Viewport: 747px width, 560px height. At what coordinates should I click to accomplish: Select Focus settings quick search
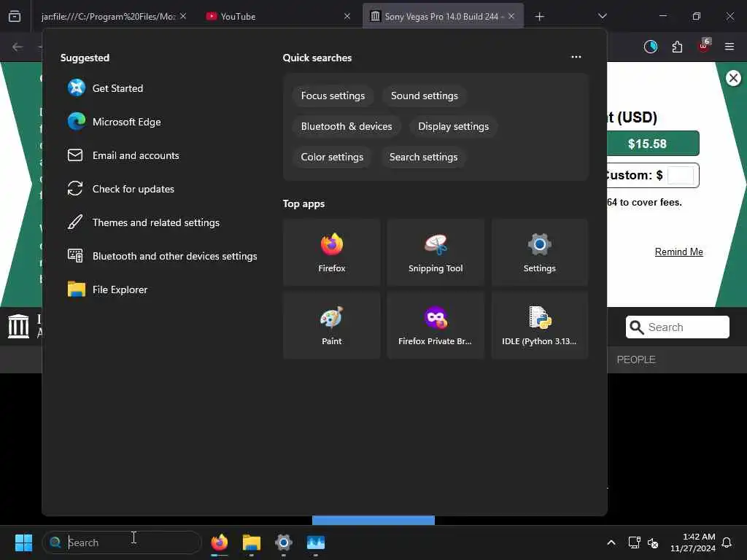coord(333,96)
